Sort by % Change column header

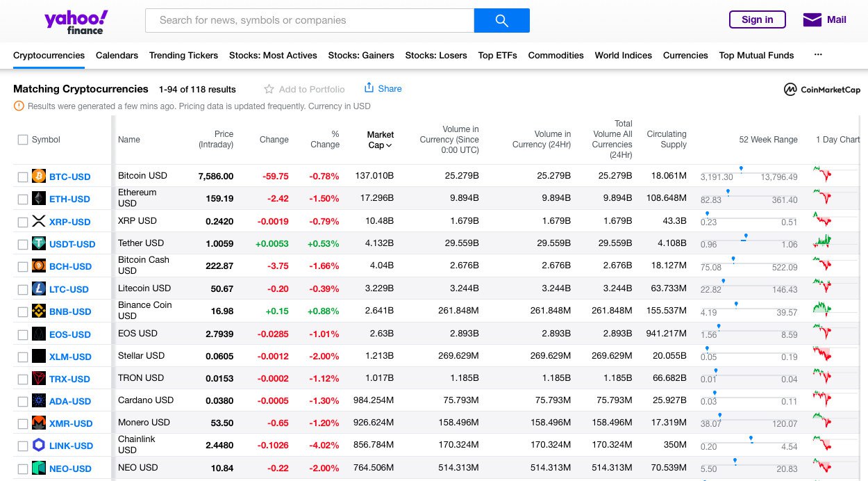pos(325,140)
